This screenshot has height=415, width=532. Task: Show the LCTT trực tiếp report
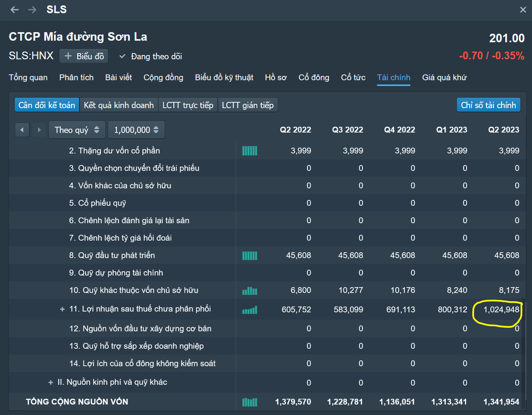pos(188,105)
